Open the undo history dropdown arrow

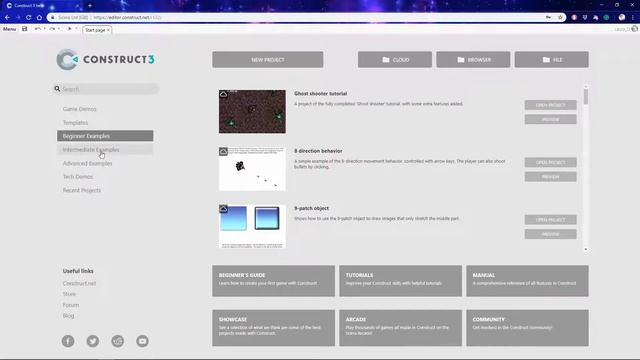click(x=44, y=29)
